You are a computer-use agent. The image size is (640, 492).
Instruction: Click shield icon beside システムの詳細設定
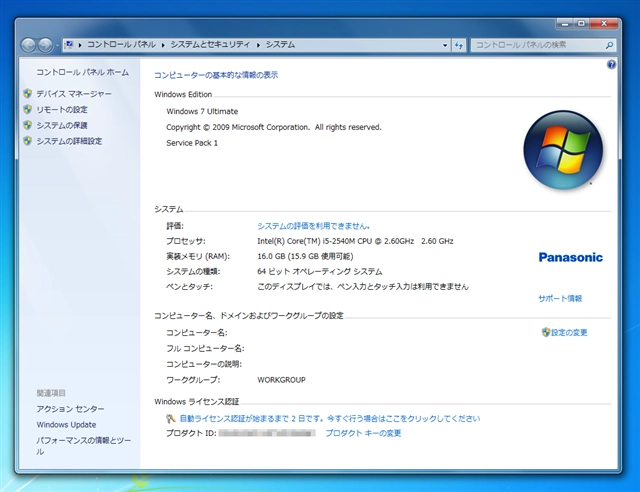pos(27,141)
